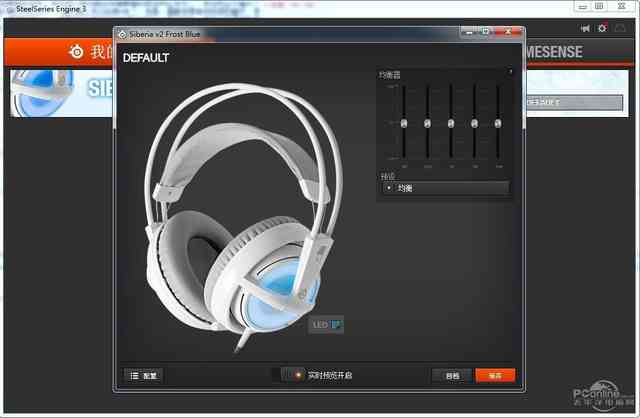
Task: Click the cloud sync icon at top right
Action: pos(620,28)
